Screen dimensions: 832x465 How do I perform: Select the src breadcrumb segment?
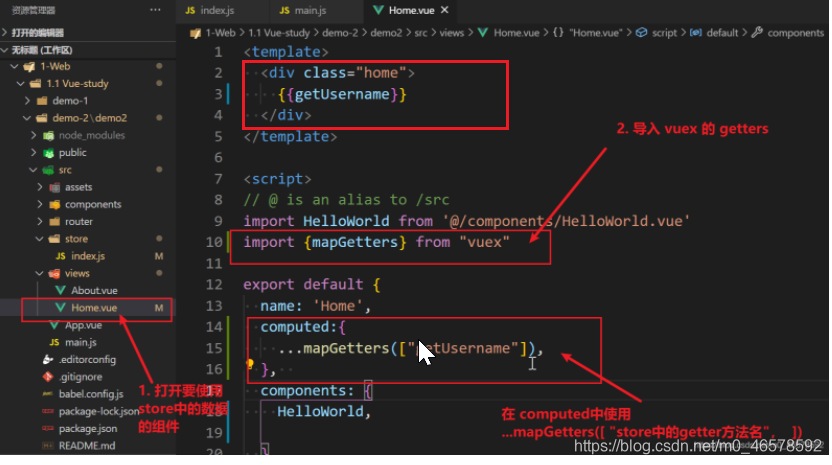point(421,33)
